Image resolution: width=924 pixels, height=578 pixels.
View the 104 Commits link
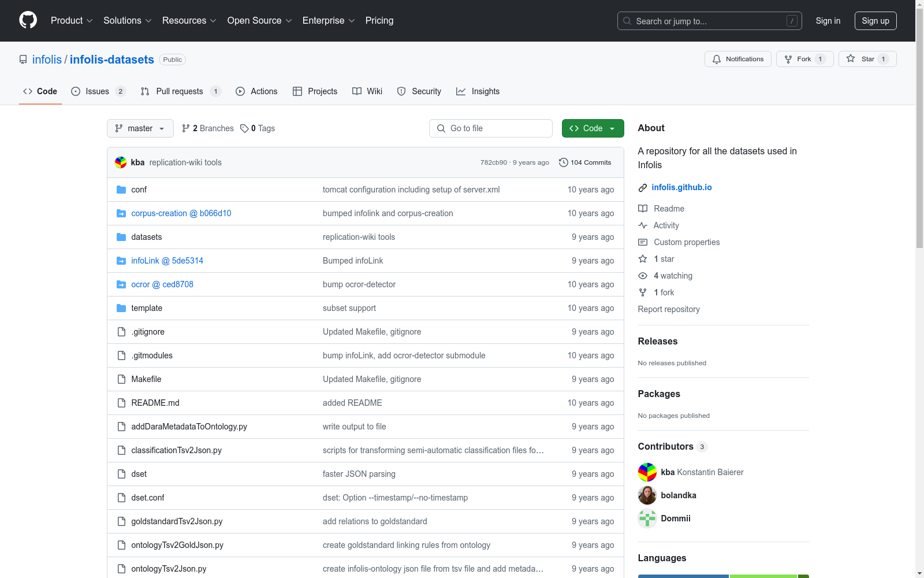tap(585, 162)
